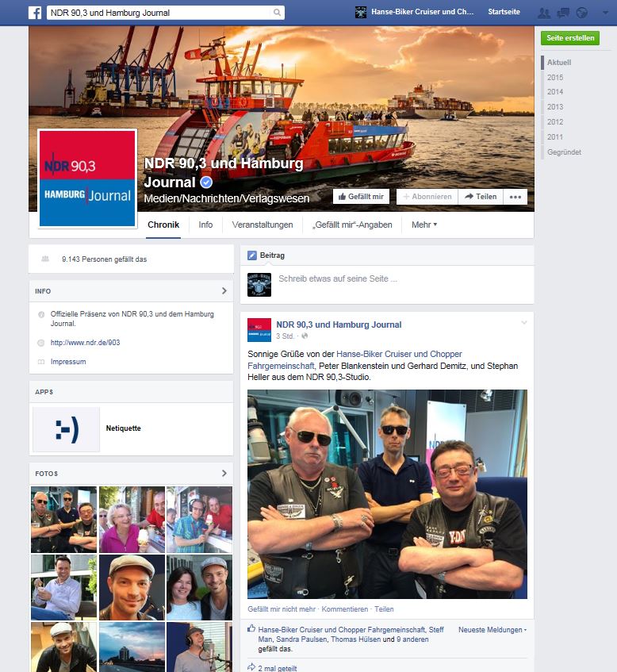Open Fotos thumbnail of man in flat cap closeup
Image resolution: width=617 pixels, height=672 pixels.
coord(132,587)
